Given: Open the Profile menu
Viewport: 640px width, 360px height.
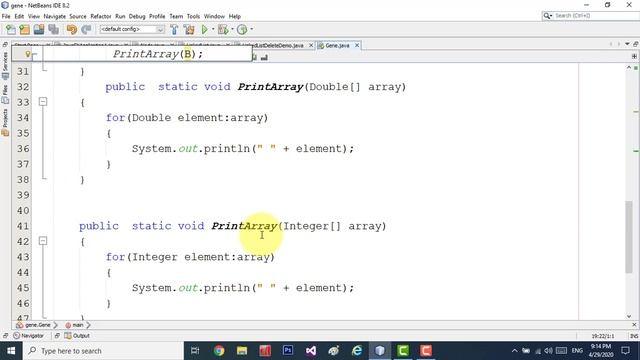Looking at the screenshot, I should point(157,16).
